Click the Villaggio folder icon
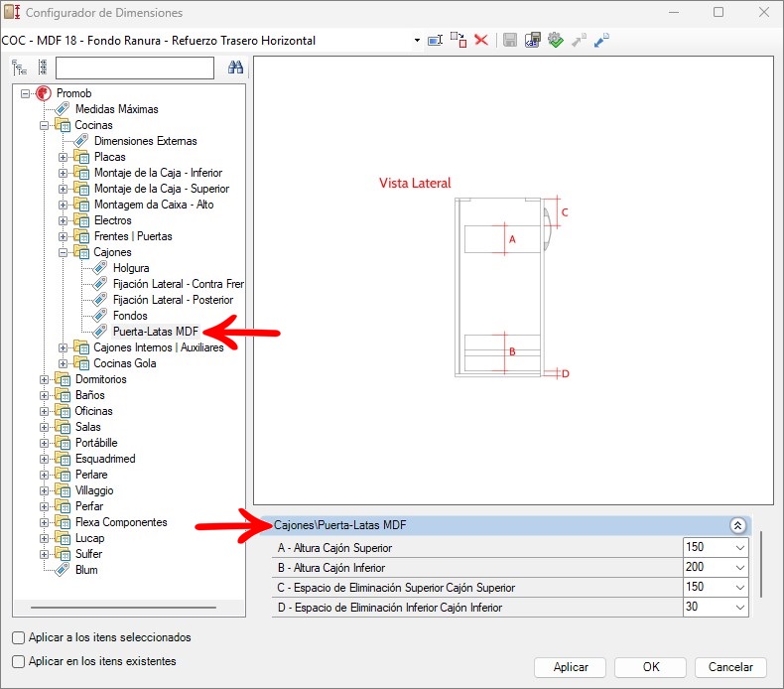The height and width of the screenshot is (689, 784). [63, 490]
